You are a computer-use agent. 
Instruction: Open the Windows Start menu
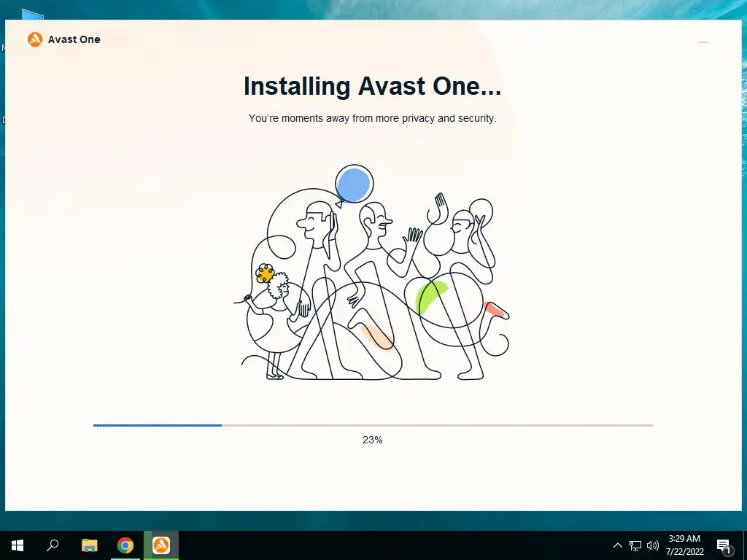(x=18, y=545)
